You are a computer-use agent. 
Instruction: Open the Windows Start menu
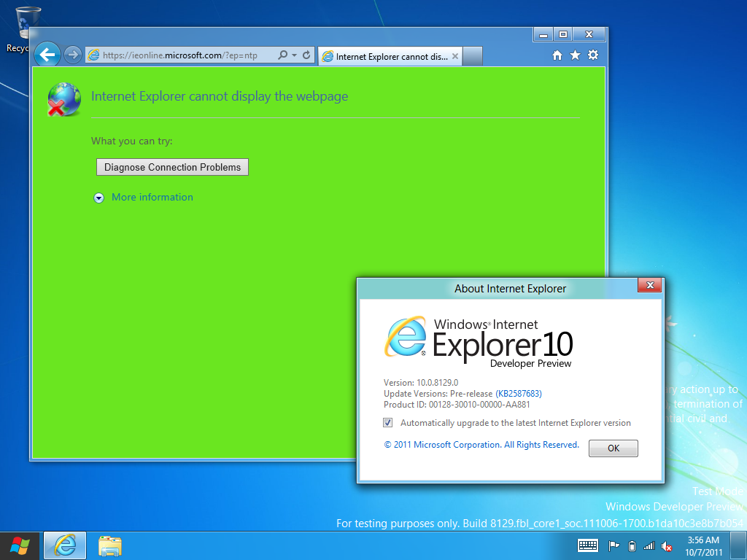click(x=20, y=545)
